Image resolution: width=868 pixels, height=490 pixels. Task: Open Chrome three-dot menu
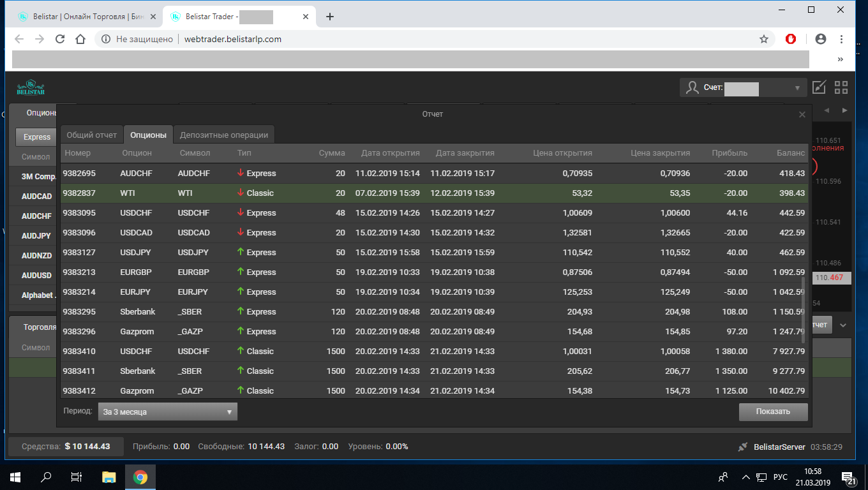pyautogui.click(x=841, y=39)
